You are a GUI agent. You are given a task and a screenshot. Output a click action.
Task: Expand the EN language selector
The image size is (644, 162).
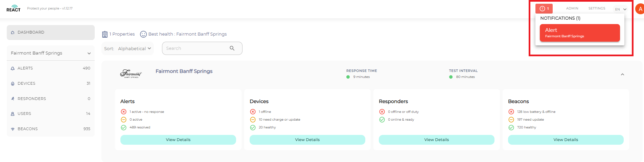click(621, 9)
